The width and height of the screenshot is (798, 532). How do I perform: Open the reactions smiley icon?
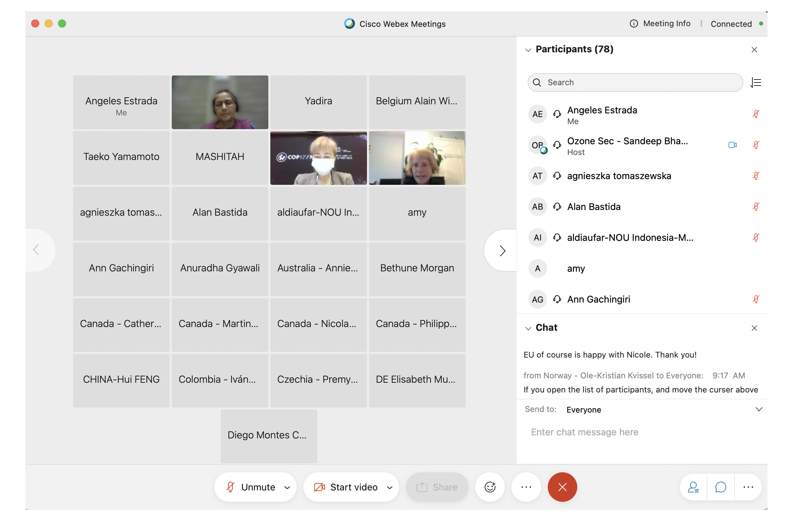pyautogui.click(x=490, y=487)
